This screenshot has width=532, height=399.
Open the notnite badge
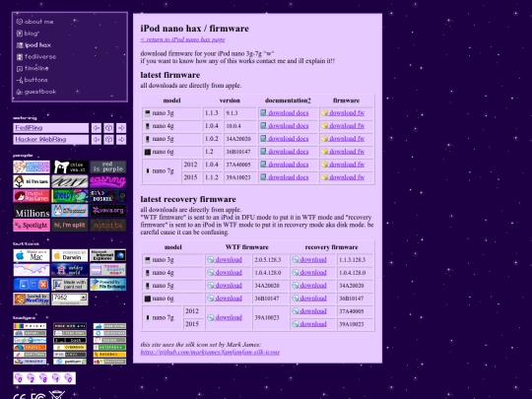pos(108,226)
